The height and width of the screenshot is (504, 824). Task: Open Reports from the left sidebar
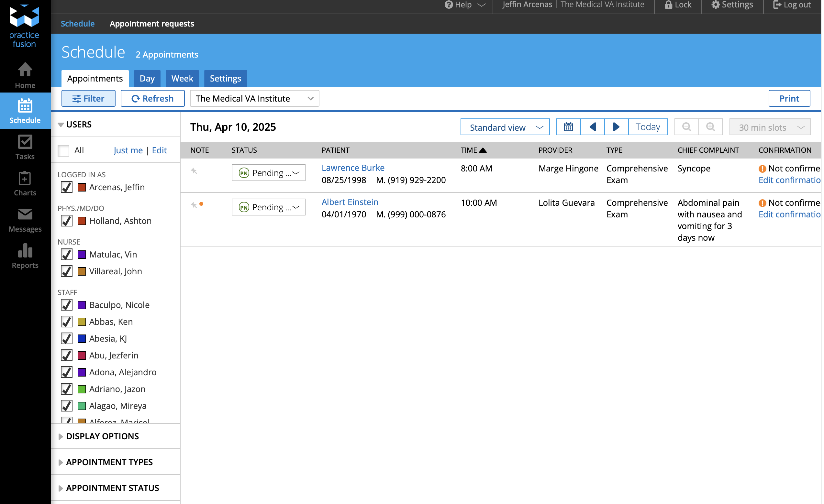(25, 256)
